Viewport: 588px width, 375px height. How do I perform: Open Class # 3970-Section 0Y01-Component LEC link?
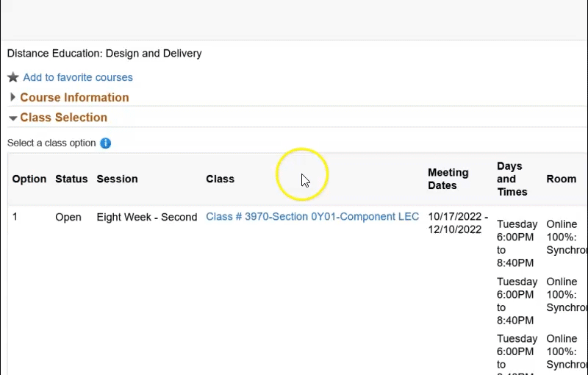point(312,217)
